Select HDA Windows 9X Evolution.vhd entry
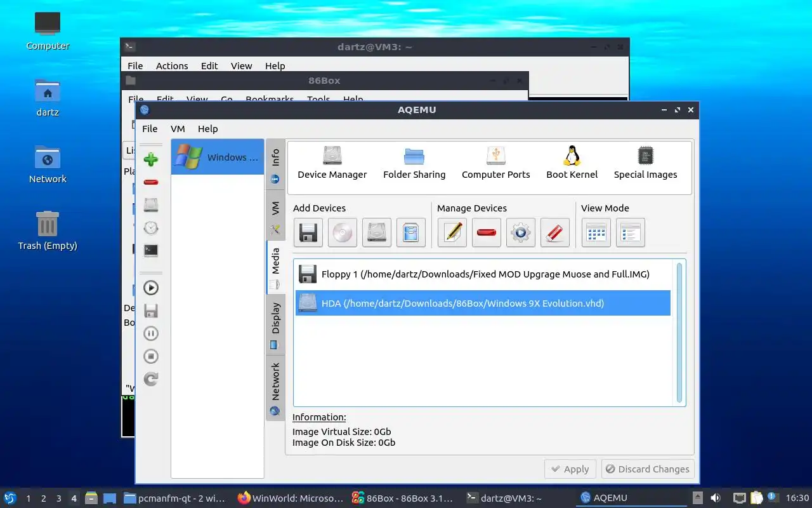The image size is (812, 508). pos(483,303)
